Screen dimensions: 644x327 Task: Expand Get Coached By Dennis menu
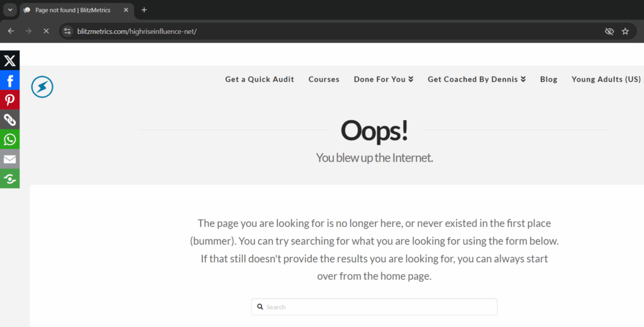coord(476,79)
